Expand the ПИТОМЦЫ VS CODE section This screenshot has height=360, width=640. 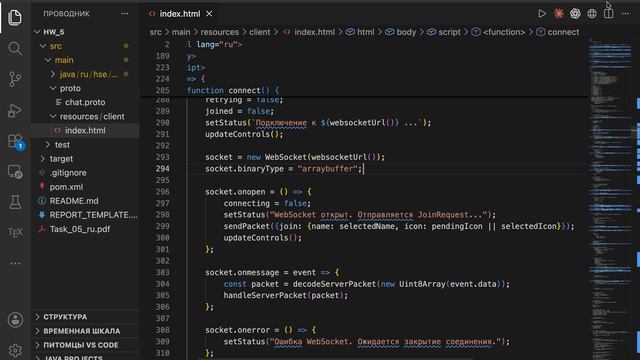pos(86,345)
